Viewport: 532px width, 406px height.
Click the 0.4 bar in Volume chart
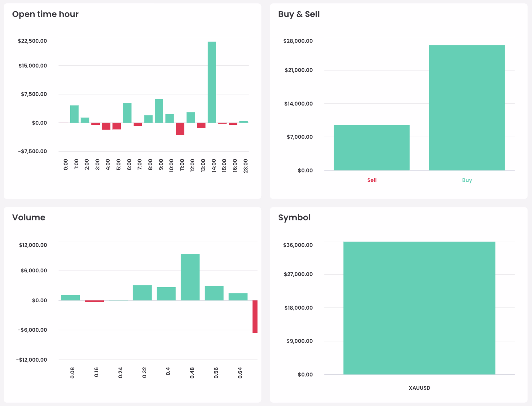point(166,294)
